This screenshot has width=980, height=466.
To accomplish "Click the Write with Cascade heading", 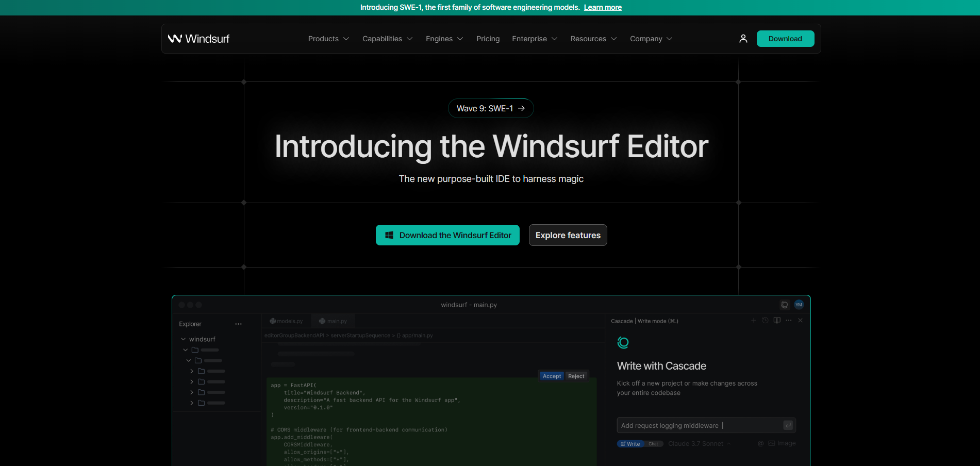I will pyautogui.click(x=661, y=366).
